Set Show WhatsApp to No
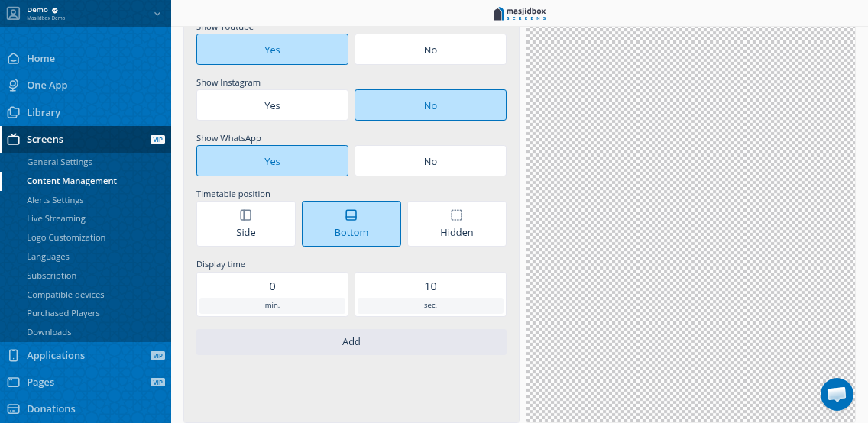Screen dimensions: 868x423 click(430, 161)
